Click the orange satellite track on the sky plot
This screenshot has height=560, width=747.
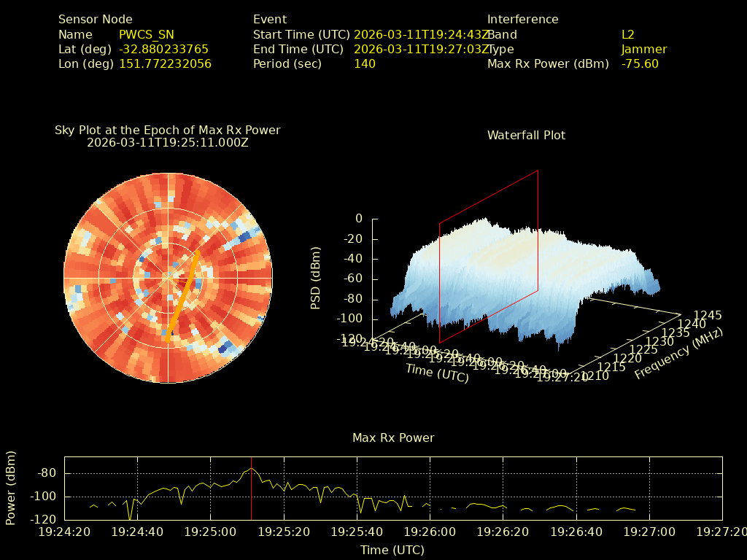pyautogui.click(x=183, y=295)
